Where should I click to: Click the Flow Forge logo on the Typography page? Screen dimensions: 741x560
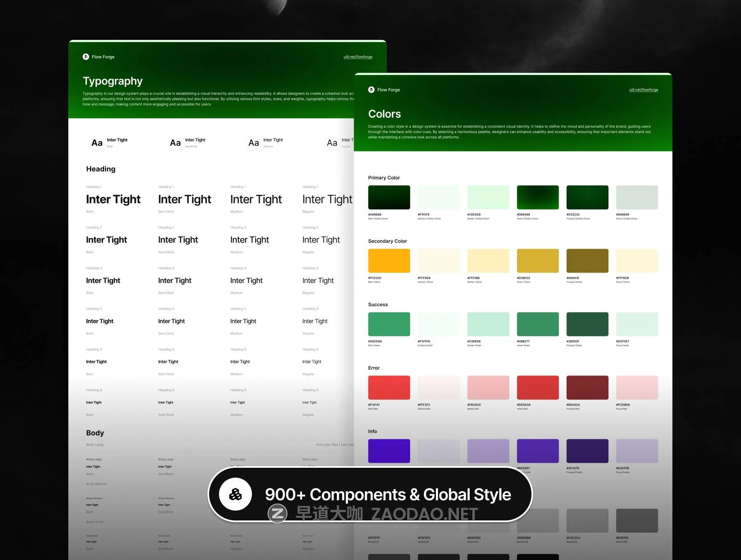click(86, 57)
